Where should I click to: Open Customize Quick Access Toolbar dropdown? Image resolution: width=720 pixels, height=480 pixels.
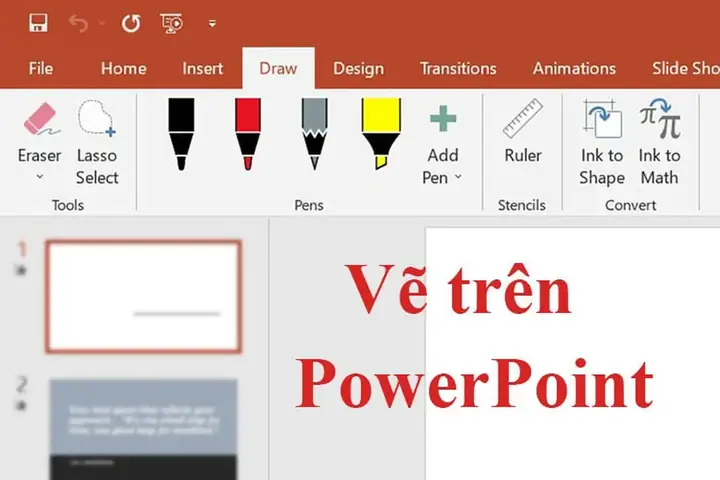pyautogui.click(x=212, y=23)
